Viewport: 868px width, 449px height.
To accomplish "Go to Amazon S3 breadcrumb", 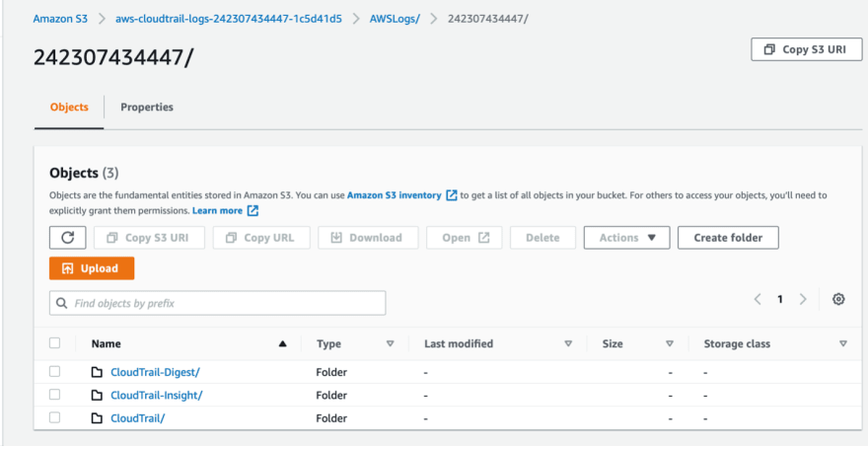I will coord(60,19).
